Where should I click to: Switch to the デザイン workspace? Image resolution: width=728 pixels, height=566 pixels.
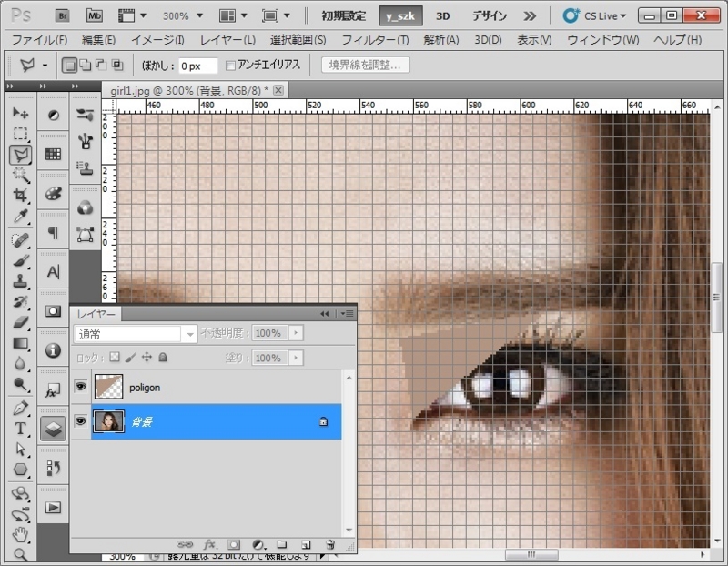[x=490, y=16]
